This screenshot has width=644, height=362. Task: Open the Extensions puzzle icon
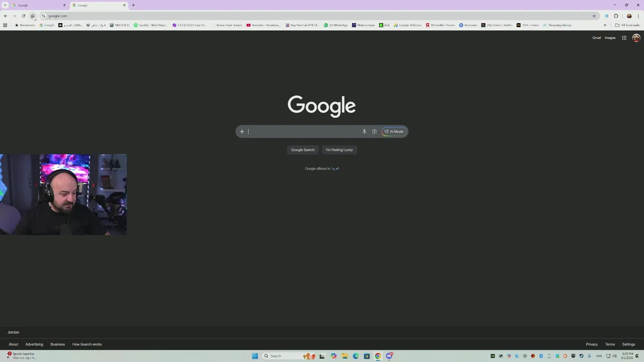click(616, 16)
